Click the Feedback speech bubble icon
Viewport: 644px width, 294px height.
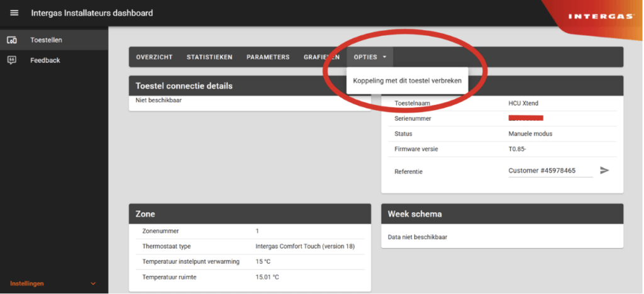click(x=12, y=60)
